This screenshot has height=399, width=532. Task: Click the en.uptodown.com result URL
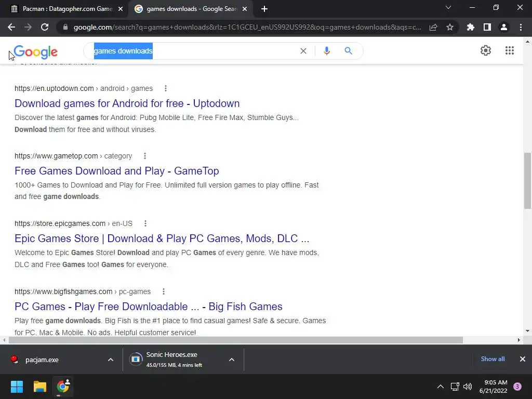tap(84, 88)
